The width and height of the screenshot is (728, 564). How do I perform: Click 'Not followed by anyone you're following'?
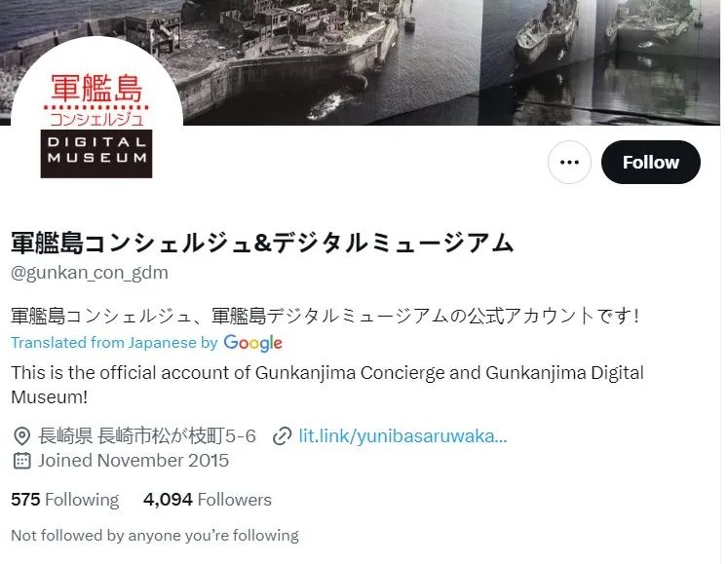click(155, 535)
